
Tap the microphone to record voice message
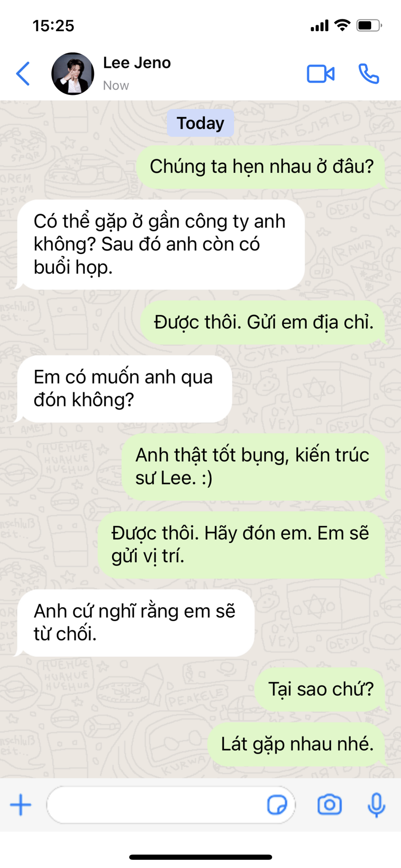click(376, 805)
